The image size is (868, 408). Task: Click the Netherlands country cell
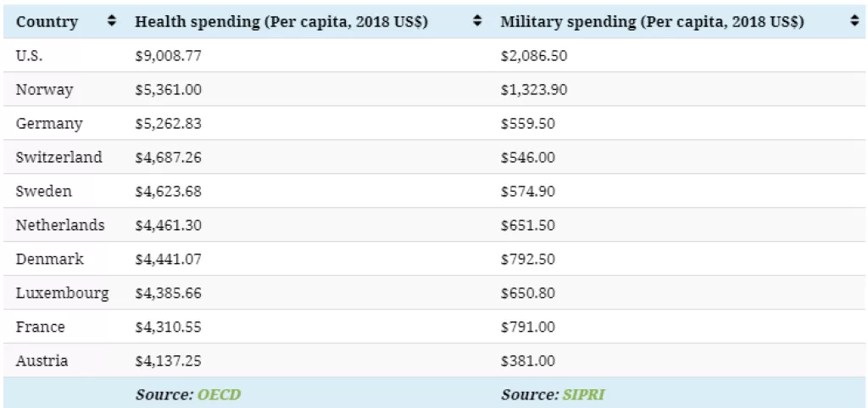click(x=60, y=226)
